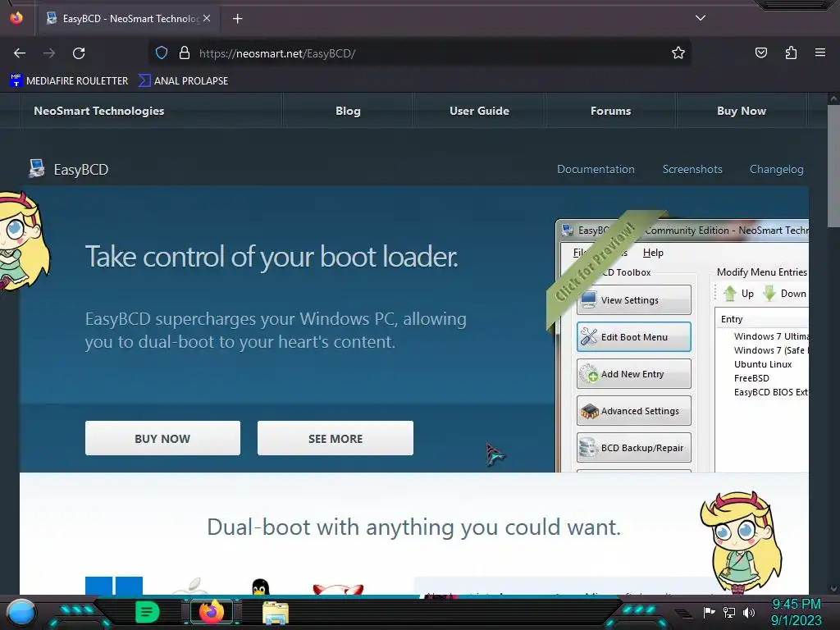View site security padlock info
The width and height of the screenshot is (840, 630).
[x=185, y=53]
